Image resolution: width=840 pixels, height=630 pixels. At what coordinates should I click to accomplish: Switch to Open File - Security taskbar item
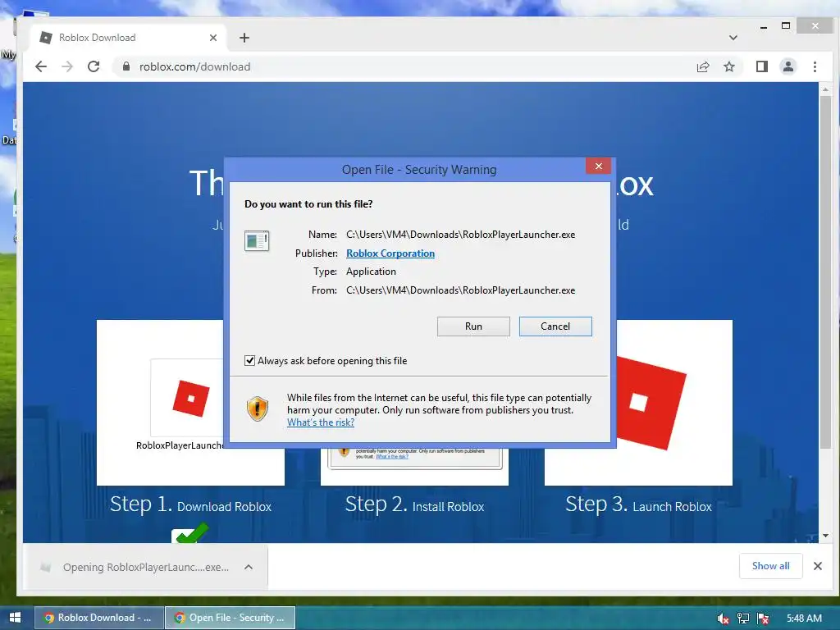point(230,618)
